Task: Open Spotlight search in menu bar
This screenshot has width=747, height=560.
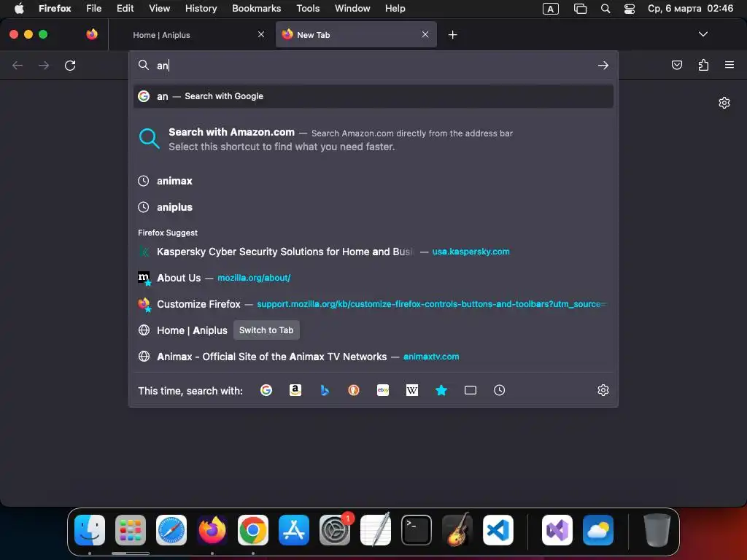Action: (605, 9)
